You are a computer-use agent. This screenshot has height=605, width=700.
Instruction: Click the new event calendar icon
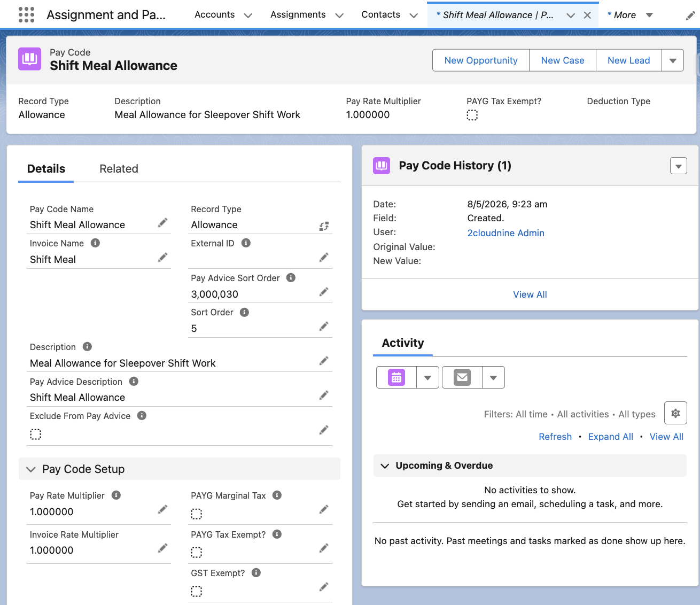click(x=396, y=377)
